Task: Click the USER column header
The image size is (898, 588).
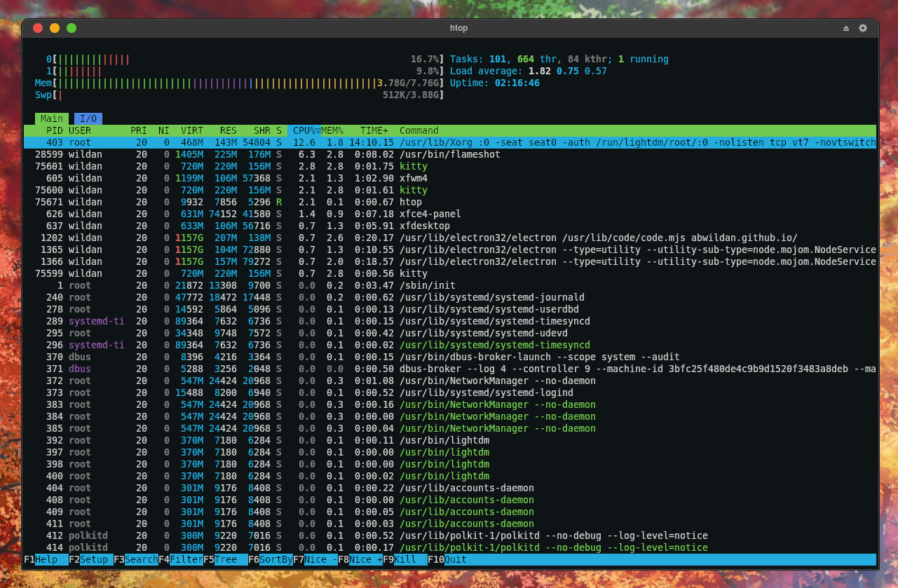Action: pos(80,130)
